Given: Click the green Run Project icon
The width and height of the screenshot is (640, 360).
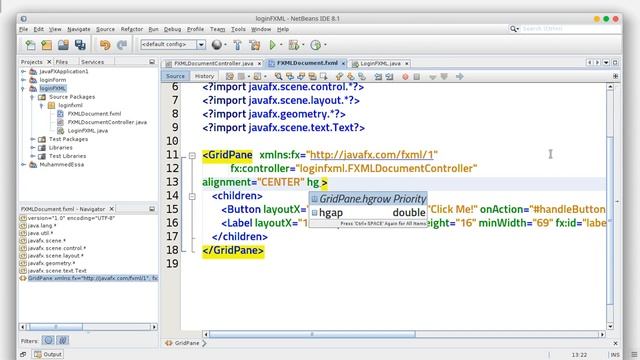Looking at the screenshot, I should [272, 44].
